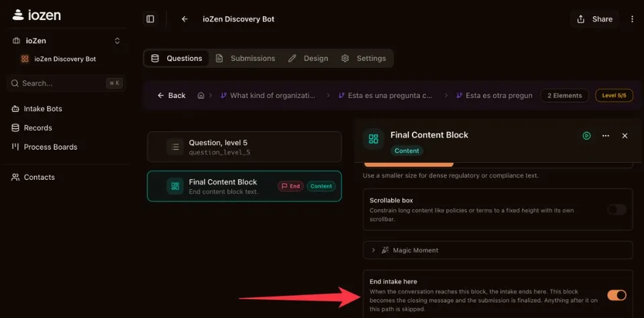Click the 'question_level_5' identifier text
Image resolution: width=644 pixels, height=318 pixels.
[219, 152]
